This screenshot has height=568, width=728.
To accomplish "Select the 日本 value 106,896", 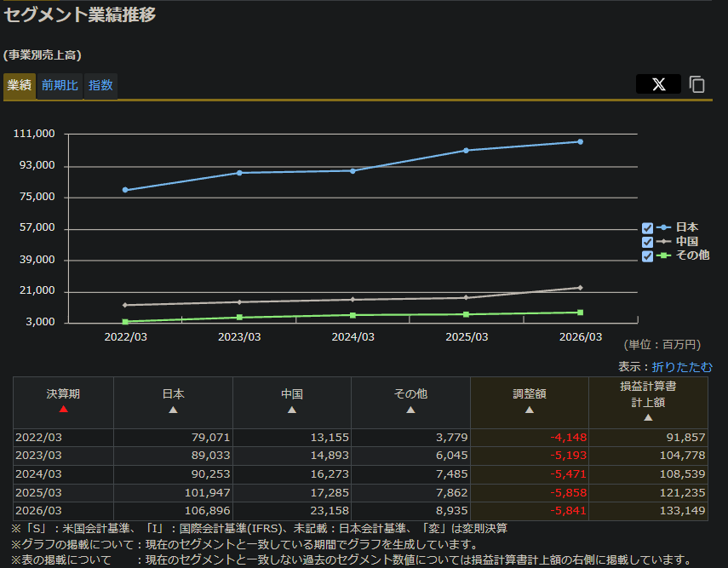I will point(208,511).
